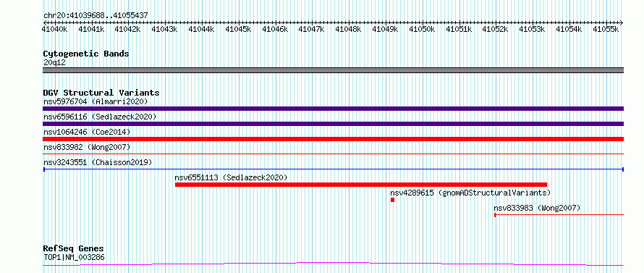Select the red nsv6551113 variant bar
Viewport: 644px width, 273px height.
(361, 185)
